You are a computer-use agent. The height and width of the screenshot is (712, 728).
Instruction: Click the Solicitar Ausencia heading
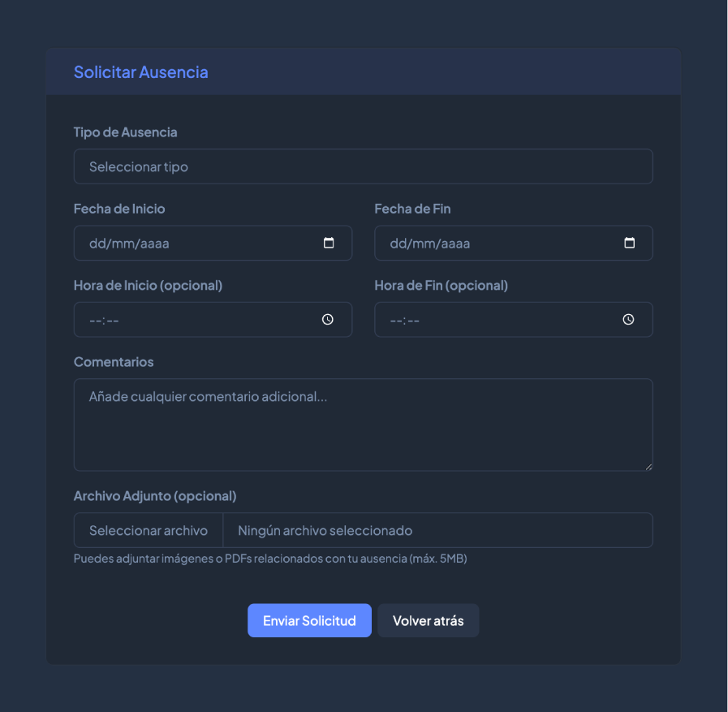click(x=140, y=72)
